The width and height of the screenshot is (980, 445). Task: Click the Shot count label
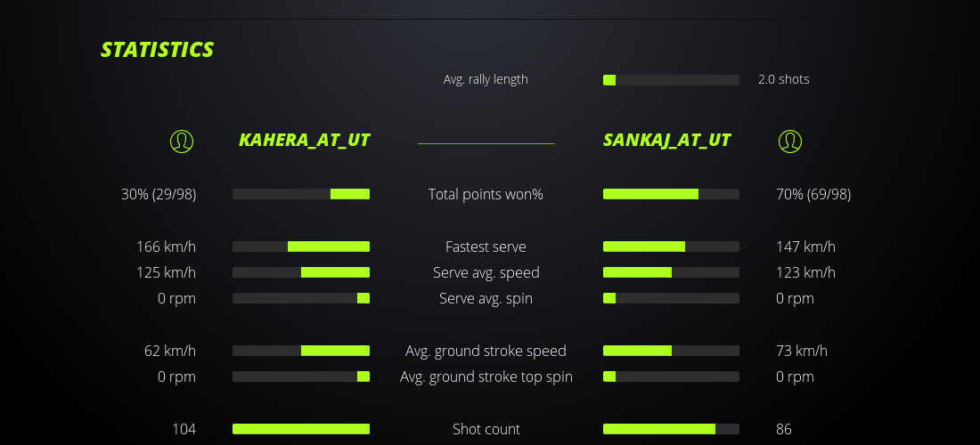(x=486, y=429)
